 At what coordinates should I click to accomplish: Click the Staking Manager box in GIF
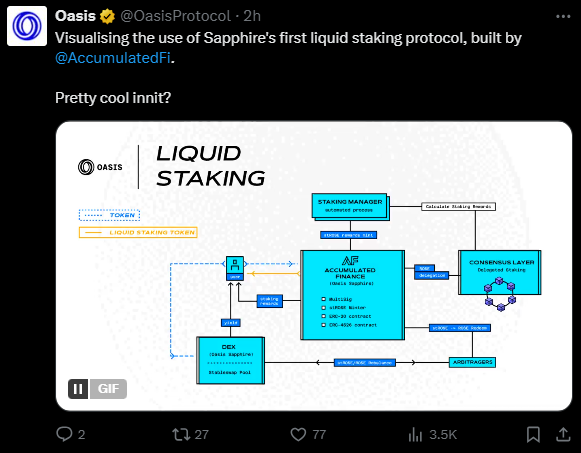[x=350, y=207]
